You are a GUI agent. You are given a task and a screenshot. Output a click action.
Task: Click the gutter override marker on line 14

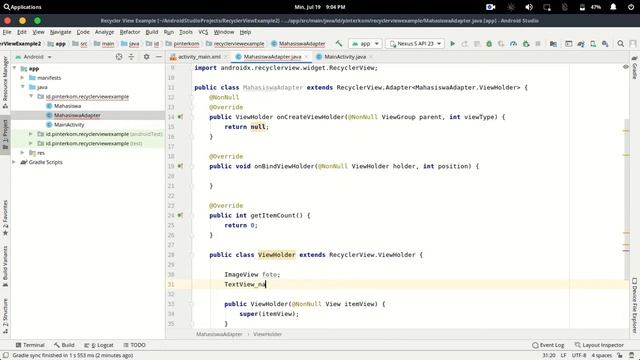[x=180, y=117]
